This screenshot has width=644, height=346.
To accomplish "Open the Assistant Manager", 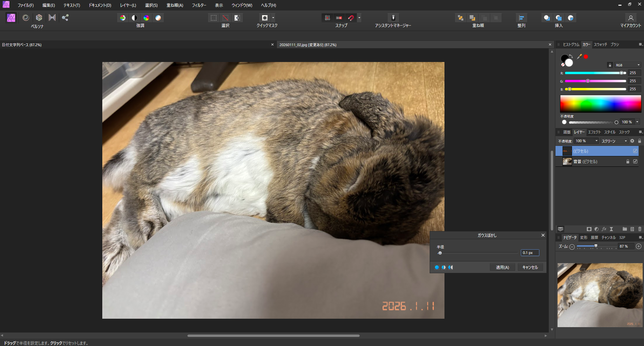I will coord(393,18).
